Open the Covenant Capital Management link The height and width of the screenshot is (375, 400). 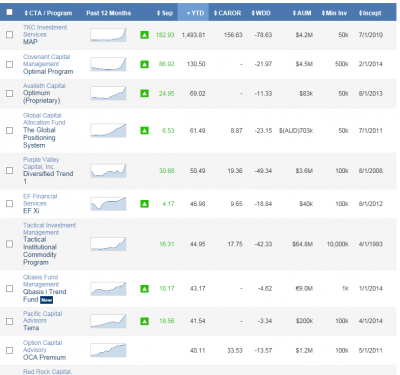tap(46, 60)
